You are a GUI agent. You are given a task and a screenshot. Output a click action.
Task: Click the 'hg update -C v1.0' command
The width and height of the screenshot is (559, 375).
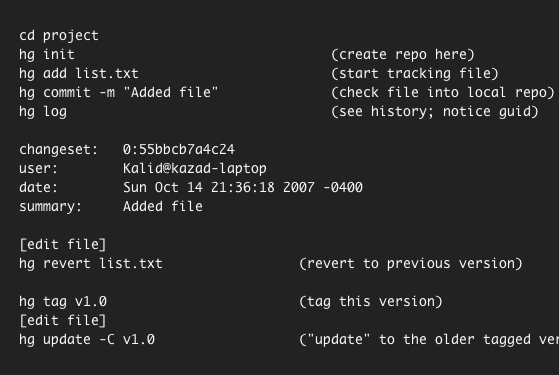87,339
